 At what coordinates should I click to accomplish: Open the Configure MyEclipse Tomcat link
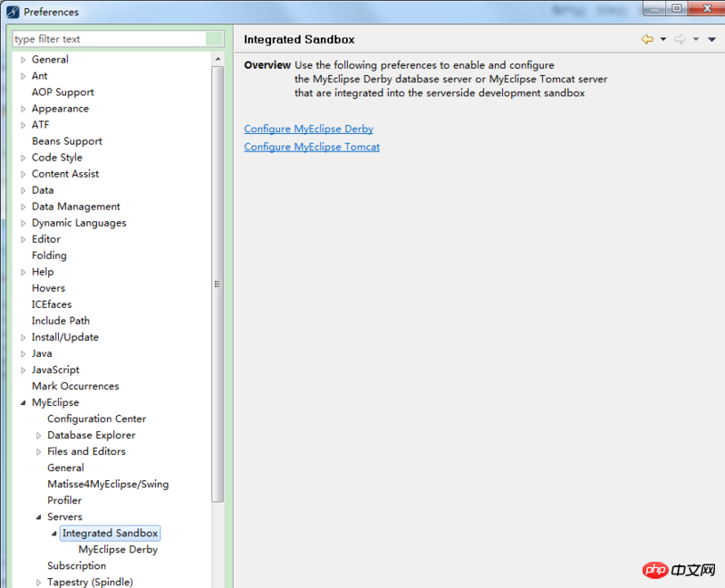tap(312, 147)
